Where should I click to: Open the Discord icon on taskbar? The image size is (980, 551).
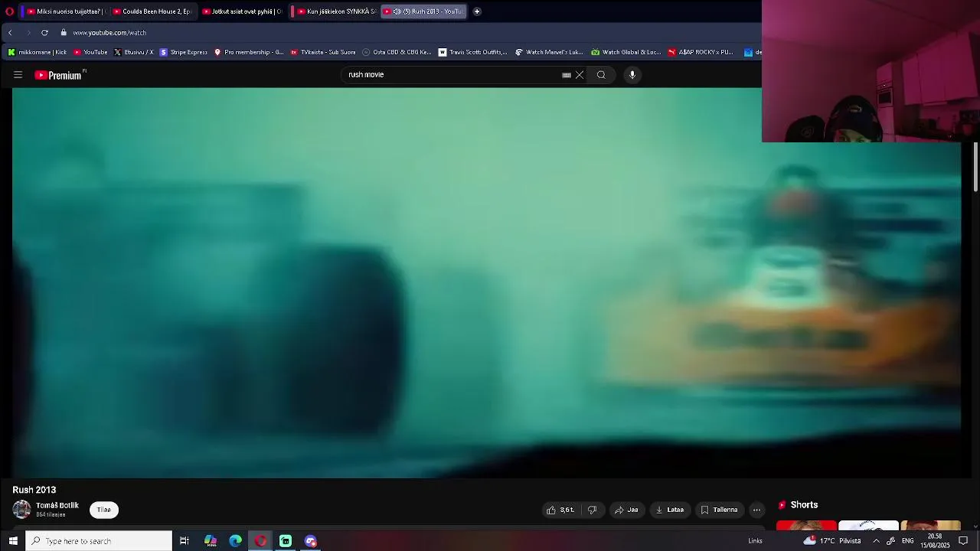coord(311,541)
